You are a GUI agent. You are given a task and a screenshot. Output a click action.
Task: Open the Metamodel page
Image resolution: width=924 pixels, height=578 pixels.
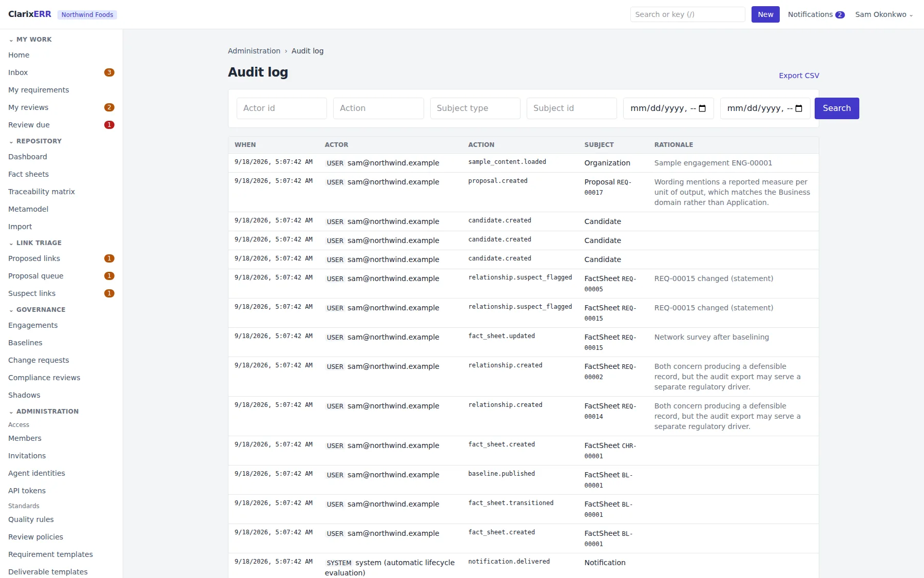(x=61, y=209)
